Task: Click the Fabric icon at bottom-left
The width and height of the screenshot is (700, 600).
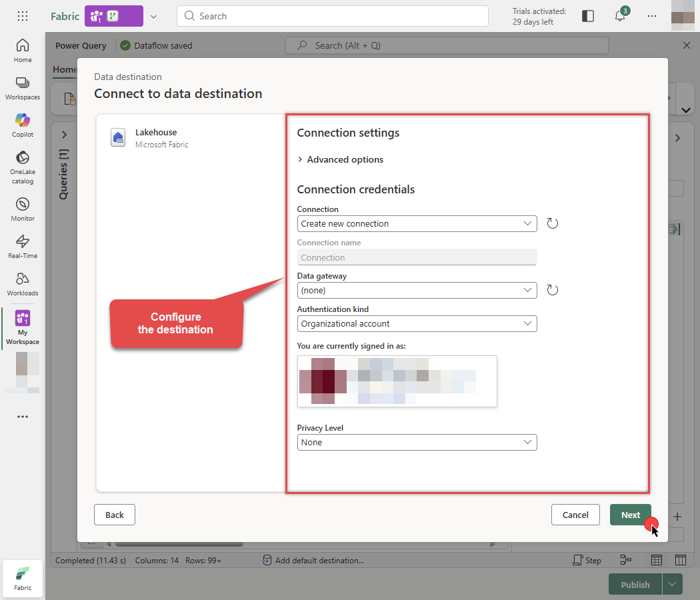Action: point(22,577)
